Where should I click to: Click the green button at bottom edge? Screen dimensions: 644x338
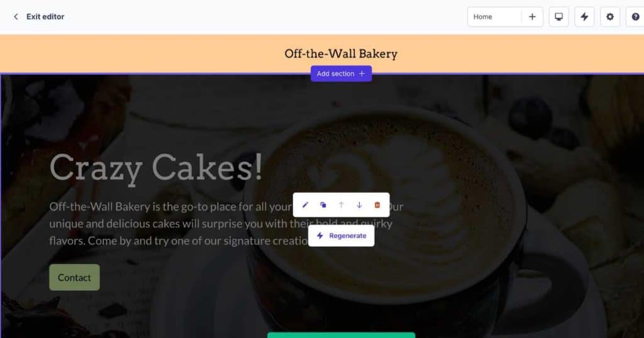tap(341, 335)
